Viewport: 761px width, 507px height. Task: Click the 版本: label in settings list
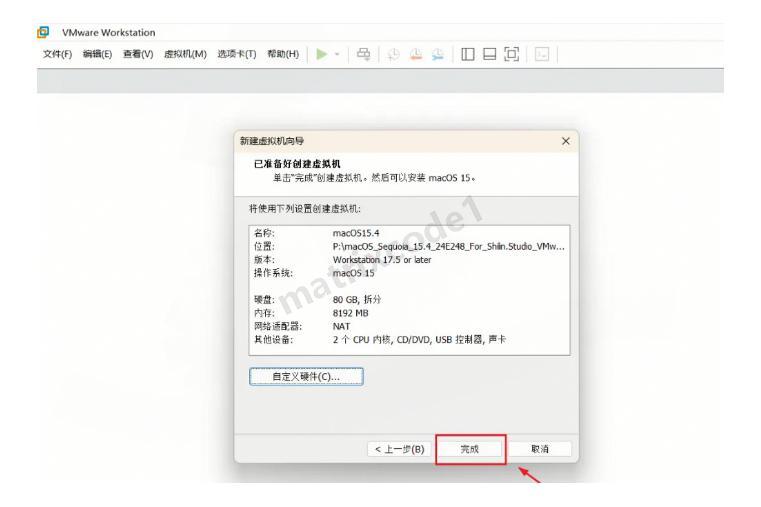265,260
